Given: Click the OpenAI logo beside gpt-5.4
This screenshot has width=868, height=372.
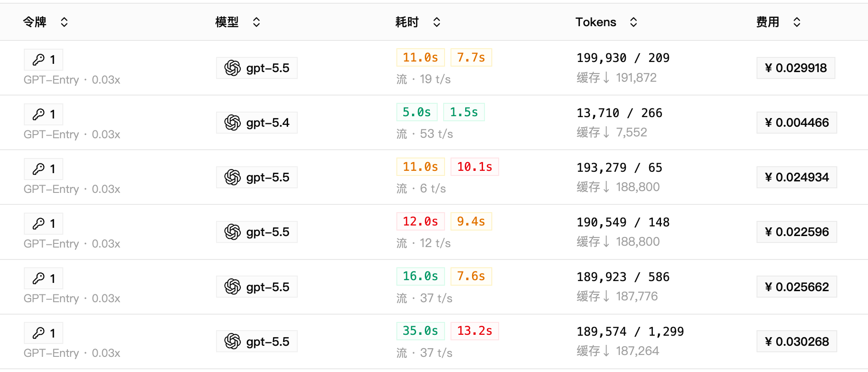Looking at the screenshot, I should point(233,123).
